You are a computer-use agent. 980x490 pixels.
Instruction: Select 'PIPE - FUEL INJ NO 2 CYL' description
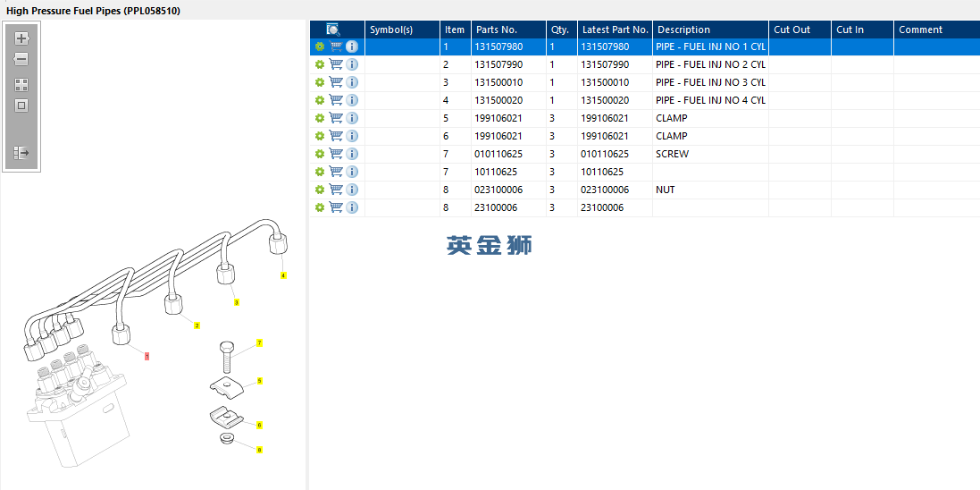[x=710, y=64]
